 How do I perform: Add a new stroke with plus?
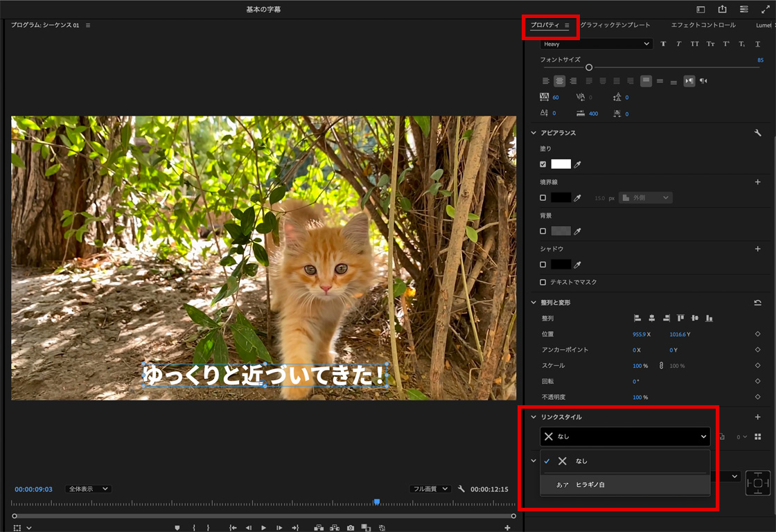(758, 182)
